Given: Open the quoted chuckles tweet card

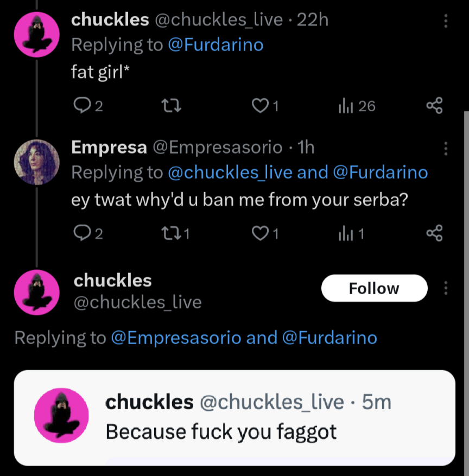Looking at the screenshot, I should [x=234, y=417].
